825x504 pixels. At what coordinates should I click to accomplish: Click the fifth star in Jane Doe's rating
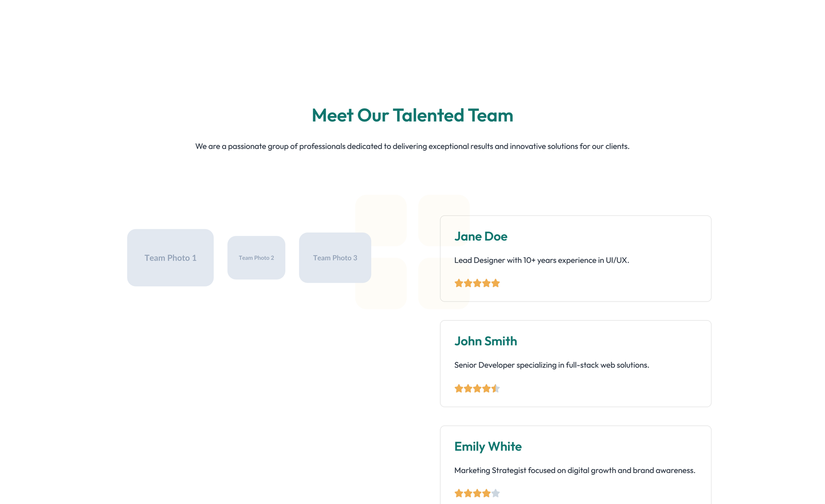point(496,283)
